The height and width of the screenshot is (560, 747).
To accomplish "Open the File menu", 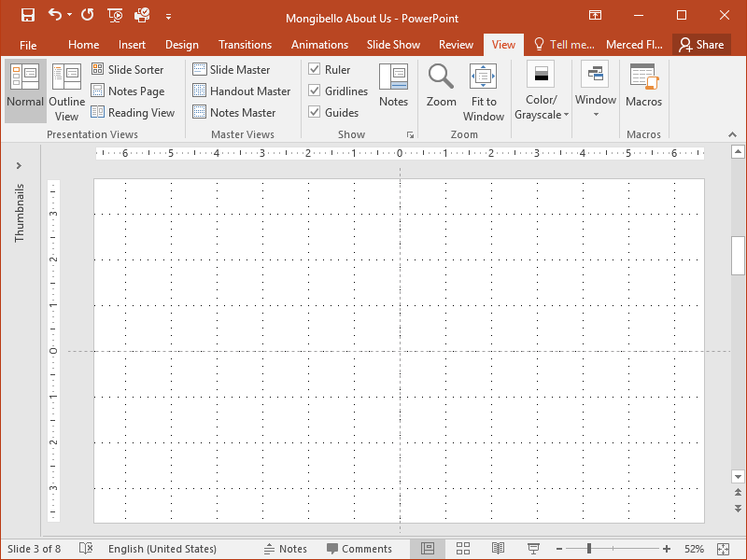I will pos(28,44).
